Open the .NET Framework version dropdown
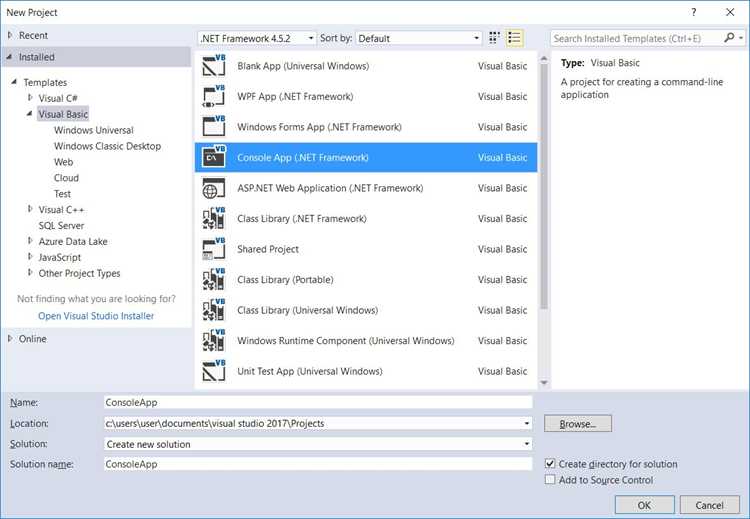This screenshot has height=519, width=750. [257, 38]
